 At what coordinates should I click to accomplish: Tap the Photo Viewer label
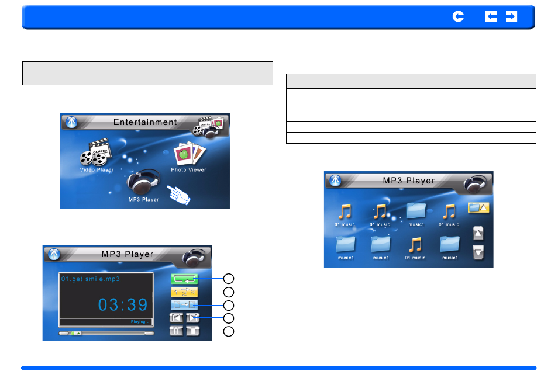188,170
